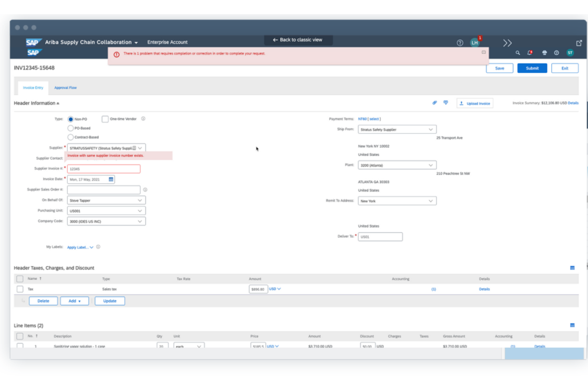The width and height of the screenshot is (588, 392).
Task: Dismiss the red error message banner
Action: pyautogui.click(x=484, y=52)
